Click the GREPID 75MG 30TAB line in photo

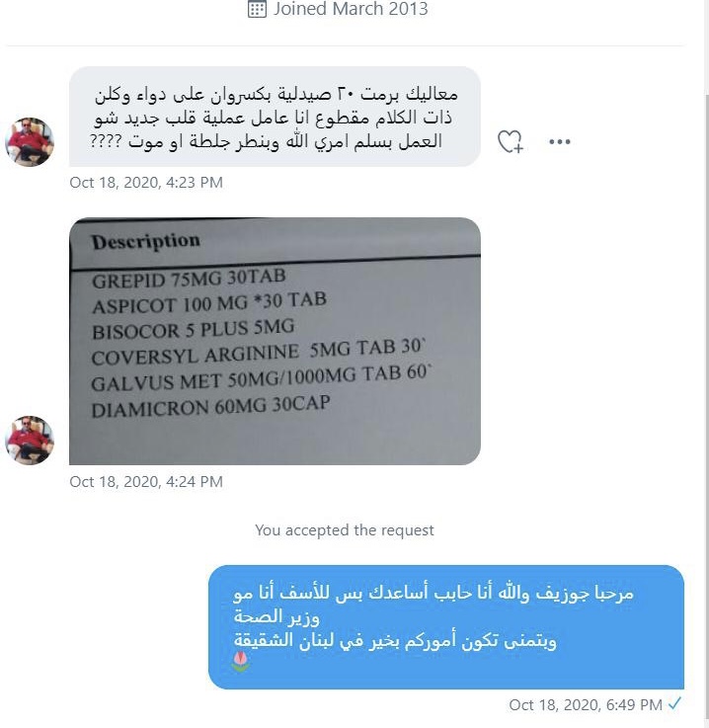(x=189, y=279)
